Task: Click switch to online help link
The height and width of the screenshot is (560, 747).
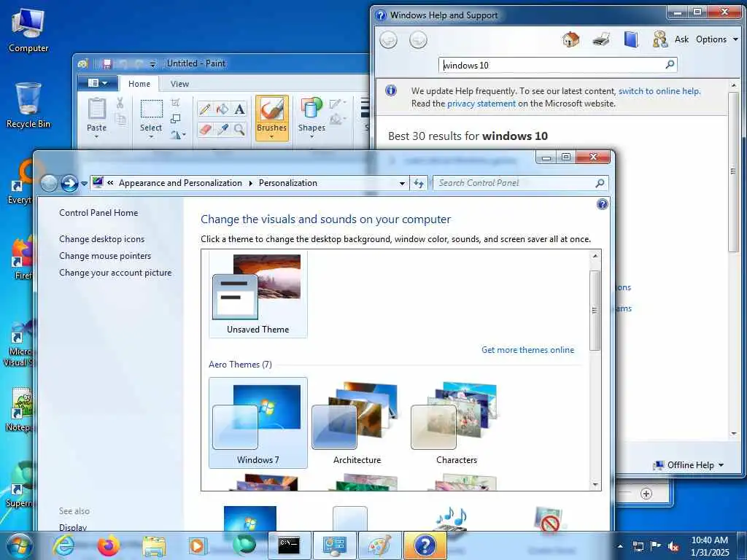Action: (x=659, y=91)
